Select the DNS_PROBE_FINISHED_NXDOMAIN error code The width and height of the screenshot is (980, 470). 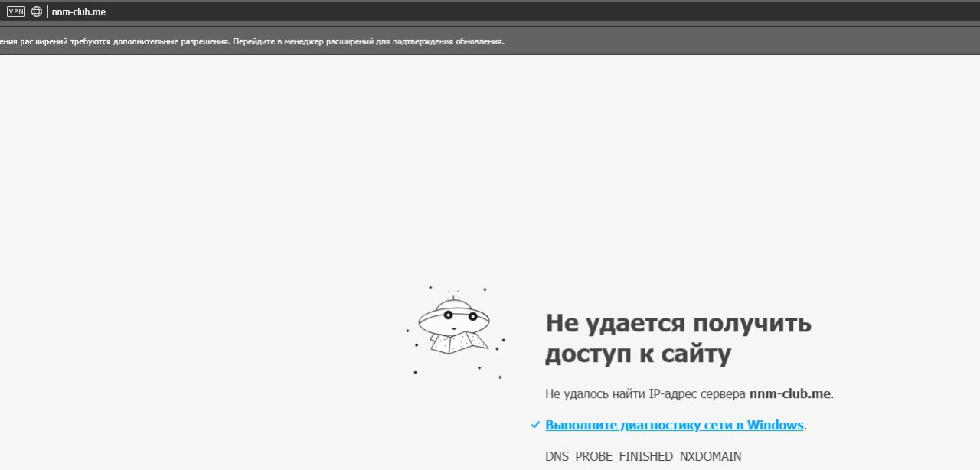coord(643,456)
